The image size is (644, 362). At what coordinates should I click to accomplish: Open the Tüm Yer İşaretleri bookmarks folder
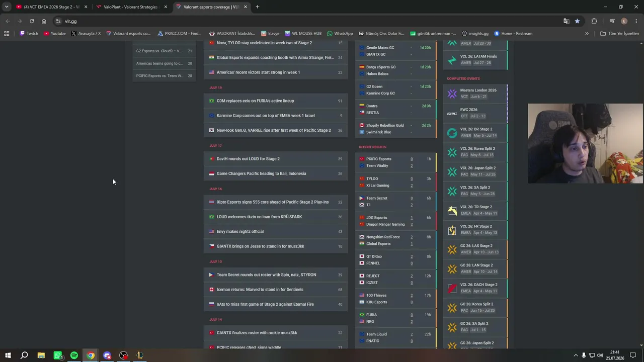point(620,34)
